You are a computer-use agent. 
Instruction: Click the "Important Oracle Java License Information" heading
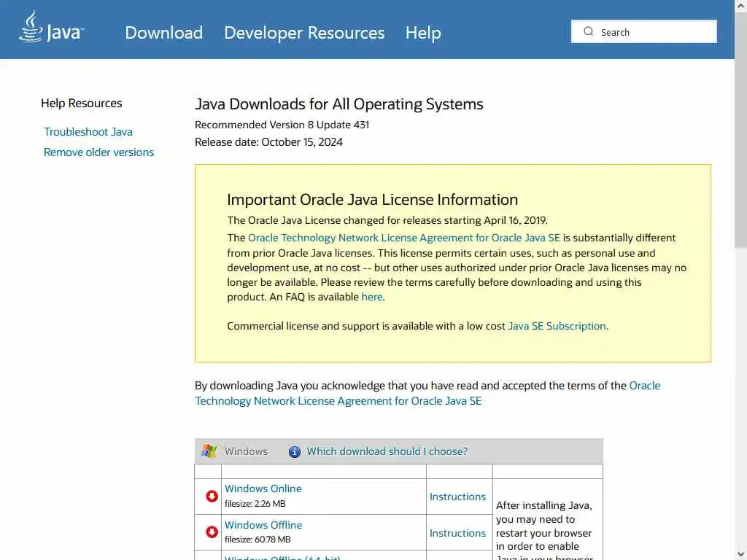[x=372, y=200]
